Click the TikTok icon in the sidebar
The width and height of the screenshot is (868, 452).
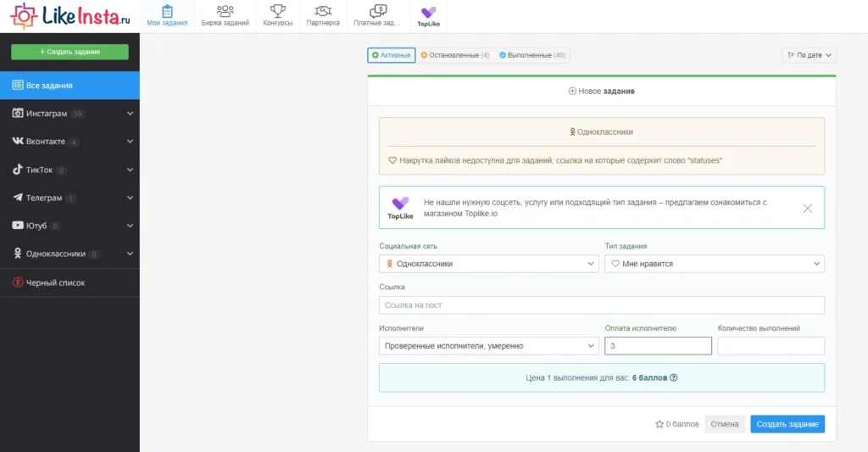tap(18, 170)
